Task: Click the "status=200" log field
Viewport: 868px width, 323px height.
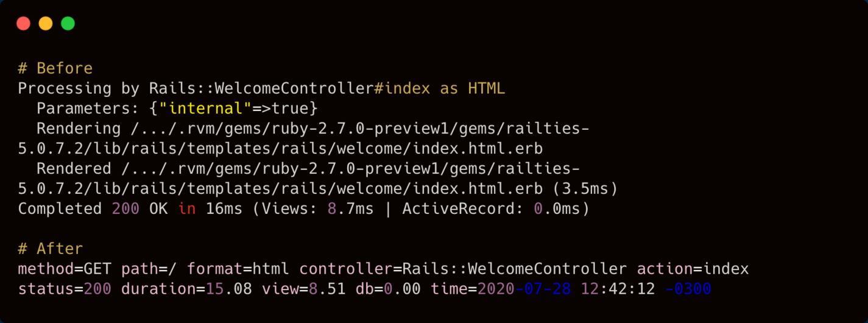Action: pyautogui.click(x=65, y=289)
